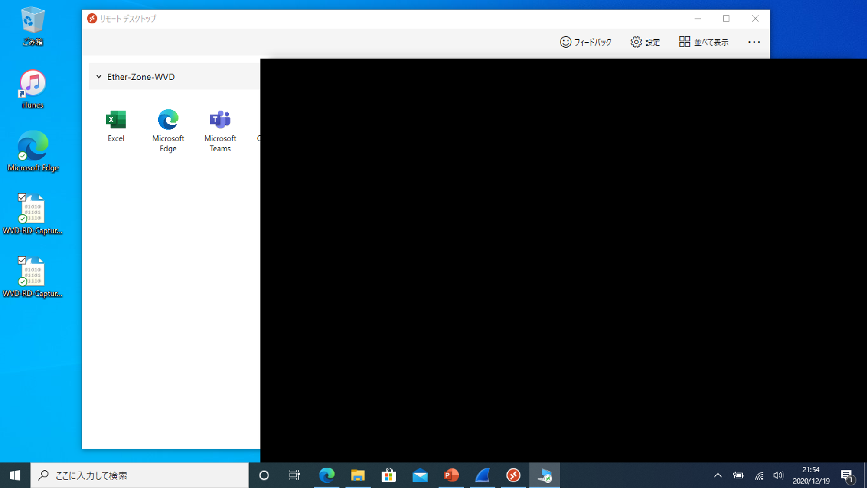Image resolution: width=868 pixels, height=488 pixels.
Task: Select the iTunes desktop shortcut
Action: point(33,88)
